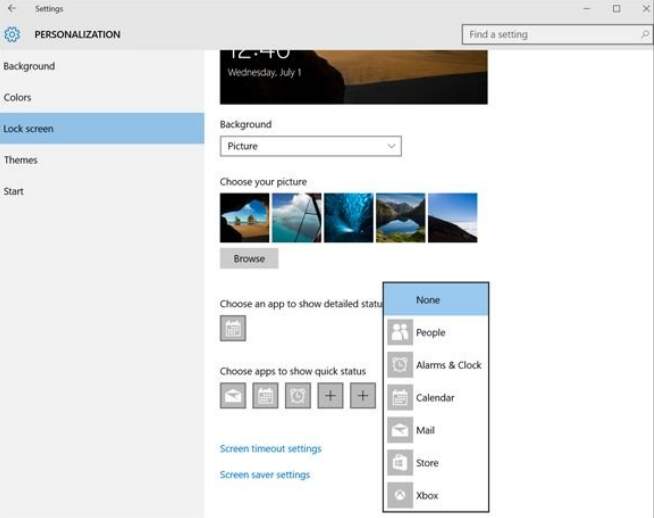Click the Browse button
This screenshot has height=518, width=654.
pos(249,258)
